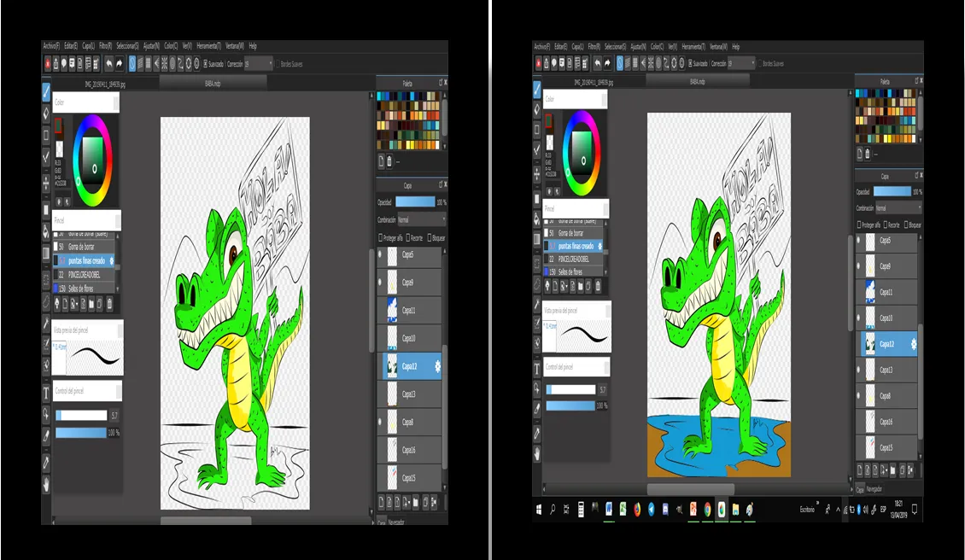Click horizontal canvas scrollbar in right window

coord(691,488)
